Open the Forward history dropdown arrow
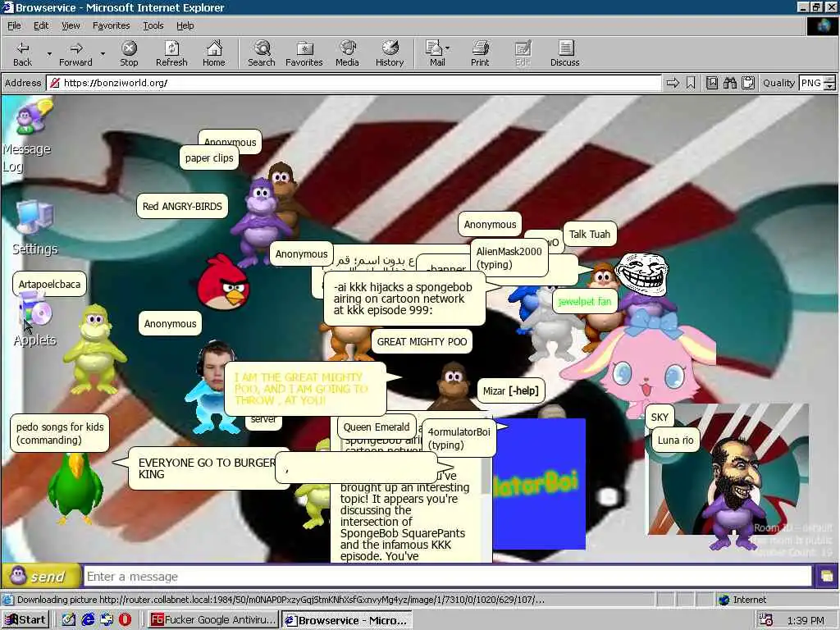Screen dimensions: 840x630 (103, 53)
